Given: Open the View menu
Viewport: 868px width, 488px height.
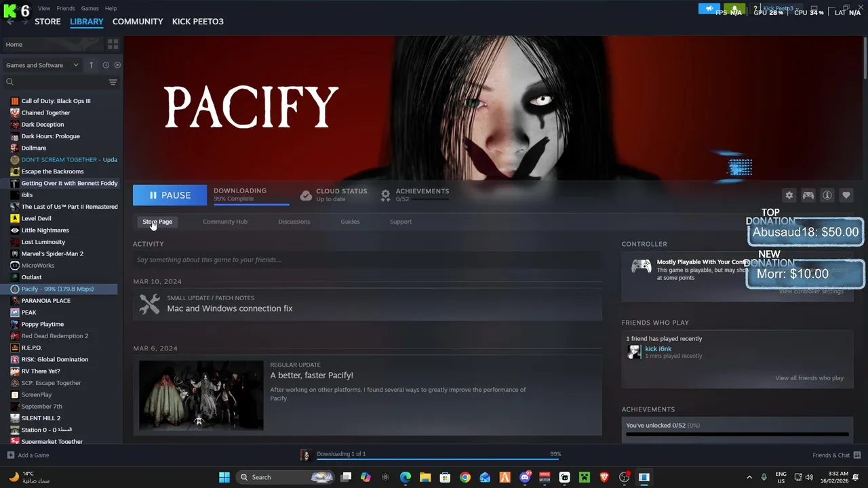Looking at the screenshot, I should [44, 8].
